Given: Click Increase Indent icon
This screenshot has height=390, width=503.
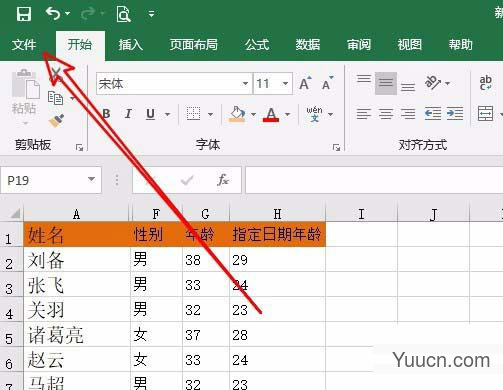Looking at the screenshot, I should click(x=455, y=114).
